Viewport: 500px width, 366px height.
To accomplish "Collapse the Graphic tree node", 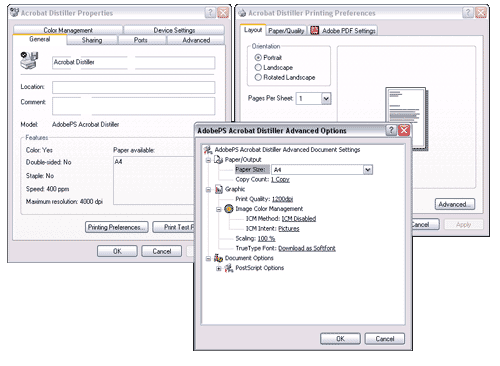I will tap(208, 190).
